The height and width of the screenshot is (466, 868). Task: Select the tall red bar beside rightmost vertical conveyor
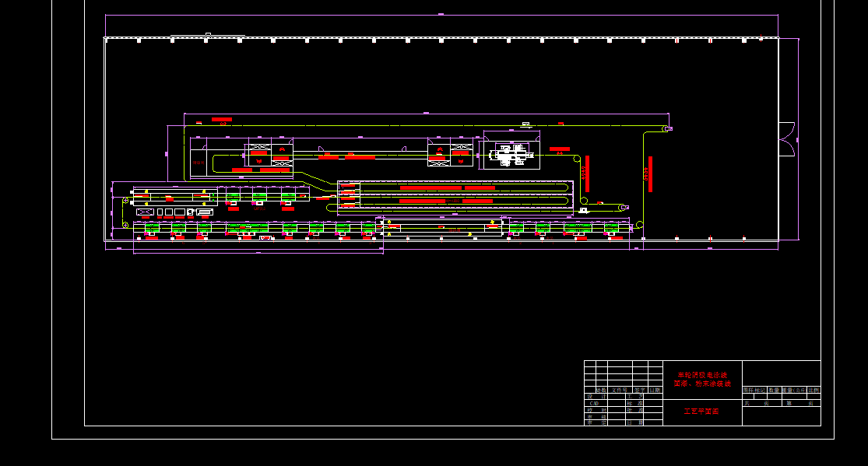point(650,174)
